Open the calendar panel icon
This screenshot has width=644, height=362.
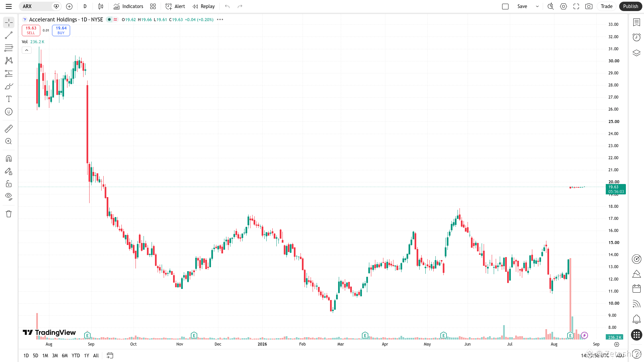(x=636, y=289)
